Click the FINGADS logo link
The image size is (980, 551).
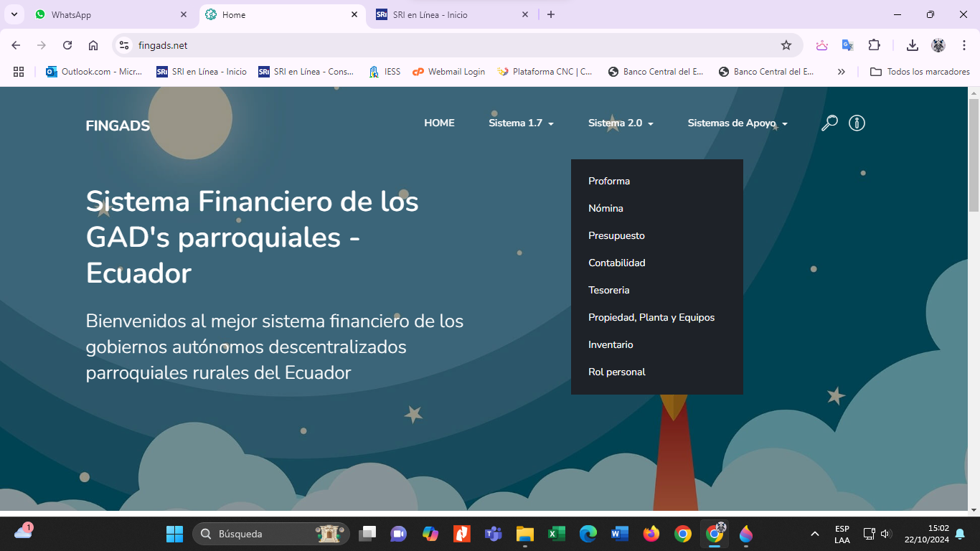118,126
